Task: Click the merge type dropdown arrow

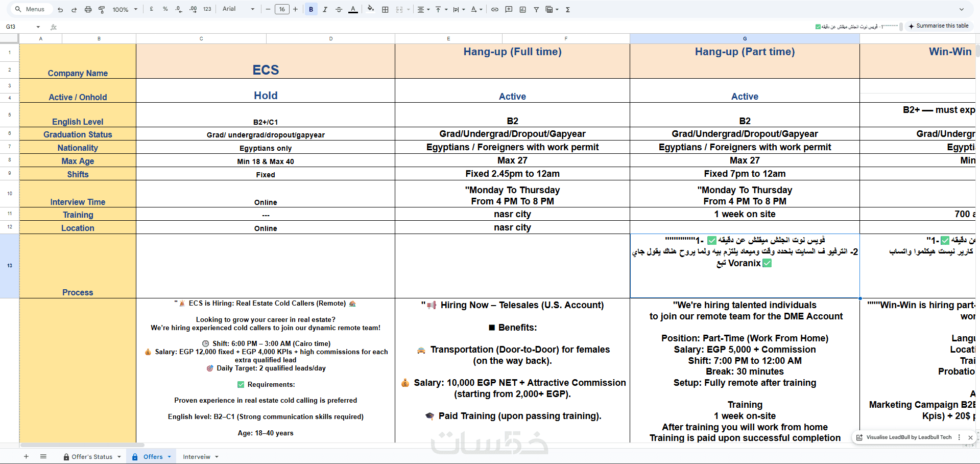Action: coord(409,9)
